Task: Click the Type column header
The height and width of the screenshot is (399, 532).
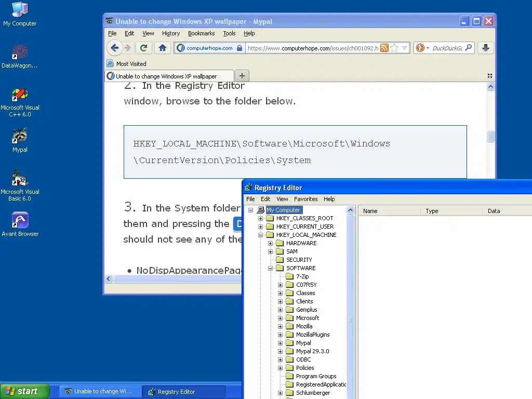Action: click(451, 211)
